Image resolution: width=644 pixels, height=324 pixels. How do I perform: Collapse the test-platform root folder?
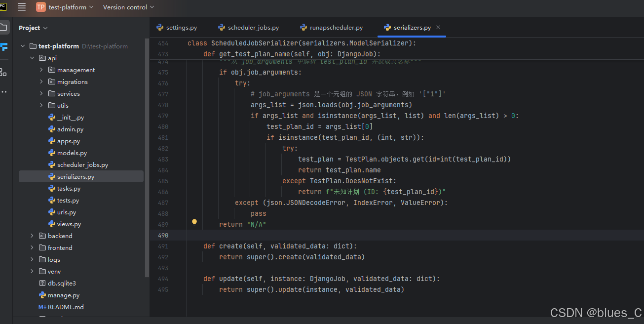coord(23,46)
